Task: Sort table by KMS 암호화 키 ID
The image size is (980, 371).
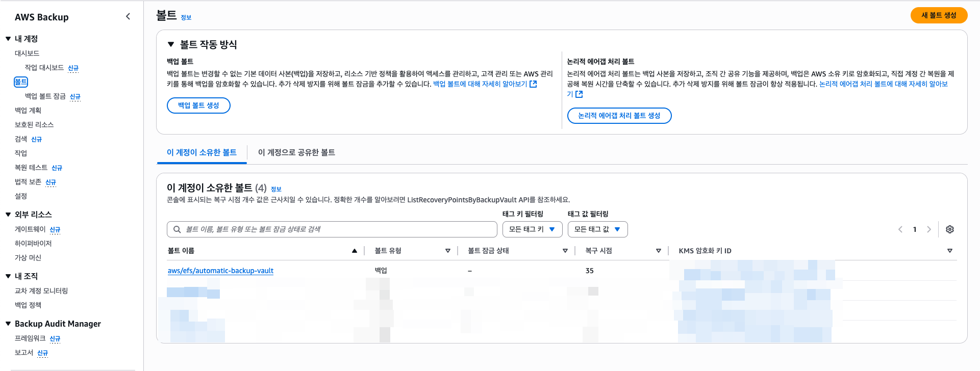Action: 949,251
